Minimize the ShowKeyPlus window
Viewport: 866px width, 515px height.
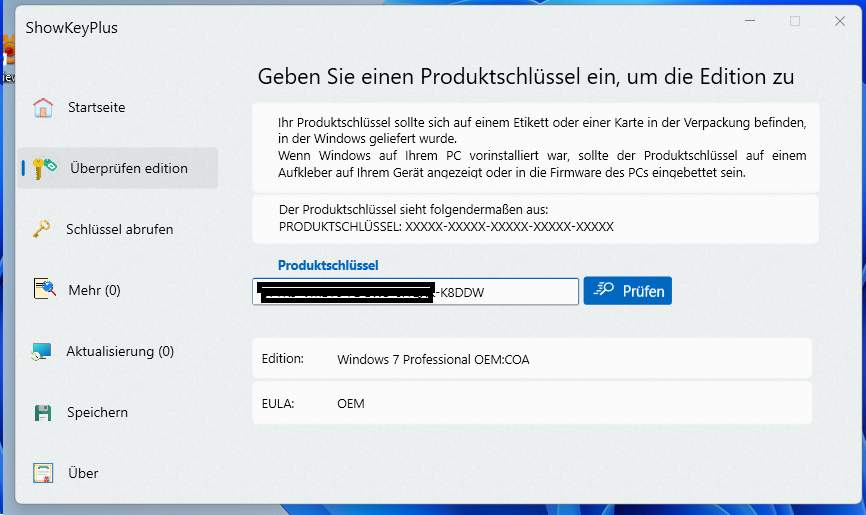click(749, 21)
